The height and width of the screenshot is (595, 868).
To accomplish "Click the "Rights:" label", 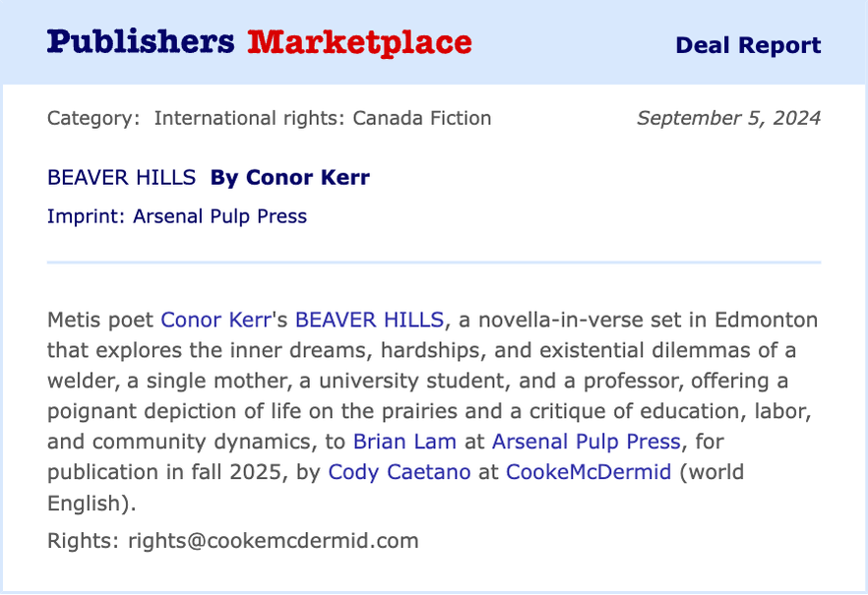I will 83,540.
